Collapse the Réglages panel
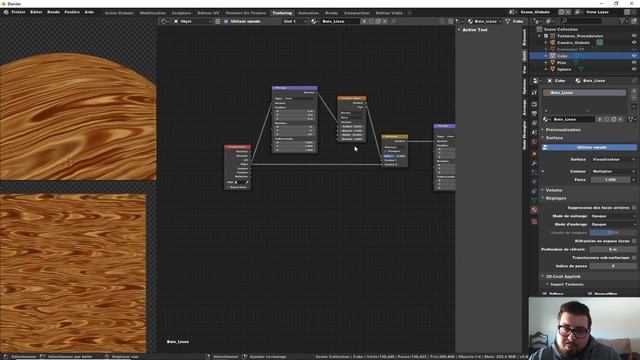 tap(556, 198)
